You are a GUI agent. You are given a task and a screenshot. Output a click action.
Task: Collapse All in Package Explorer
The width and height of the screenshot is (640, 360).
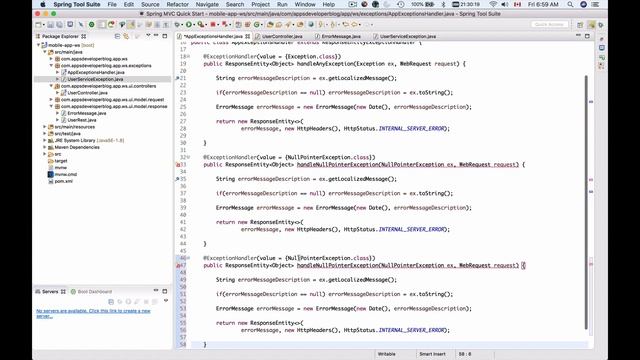[118, 36]
